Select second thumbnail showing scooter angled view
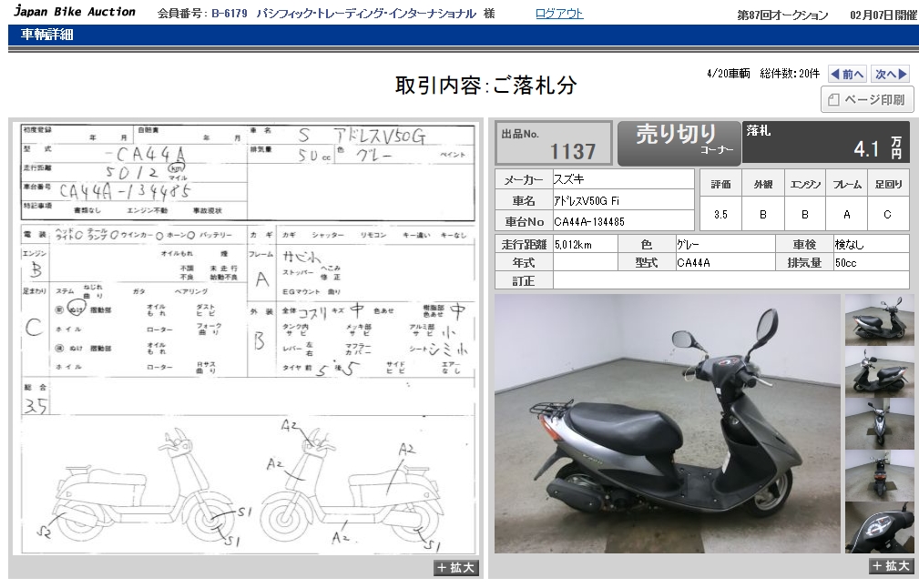The height and width of the screenshot is (588, 919). (879, 372)
